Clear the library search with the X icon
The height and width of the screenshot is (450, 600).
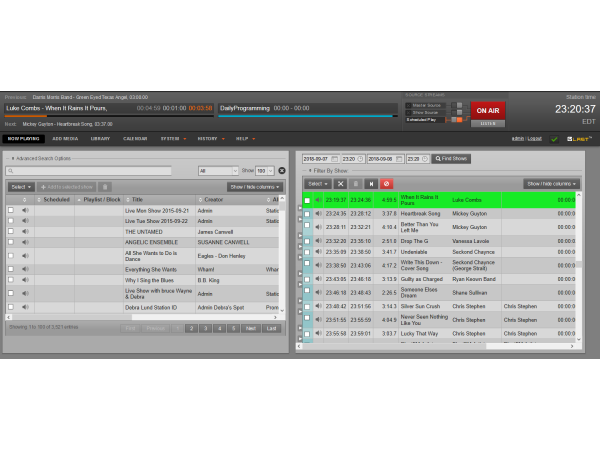(x=282, y=171)
